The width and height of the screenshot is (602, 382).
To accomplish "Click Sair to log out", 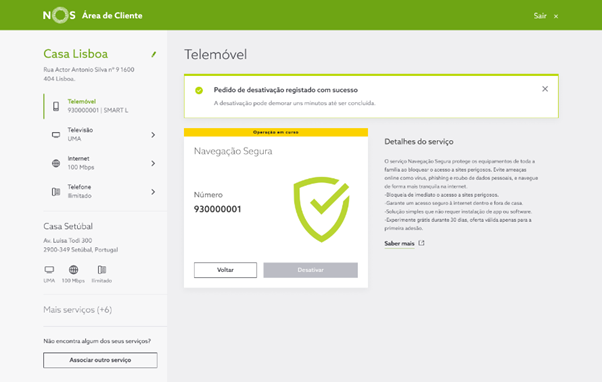I will pyautogui.click(x=540, y=16).
